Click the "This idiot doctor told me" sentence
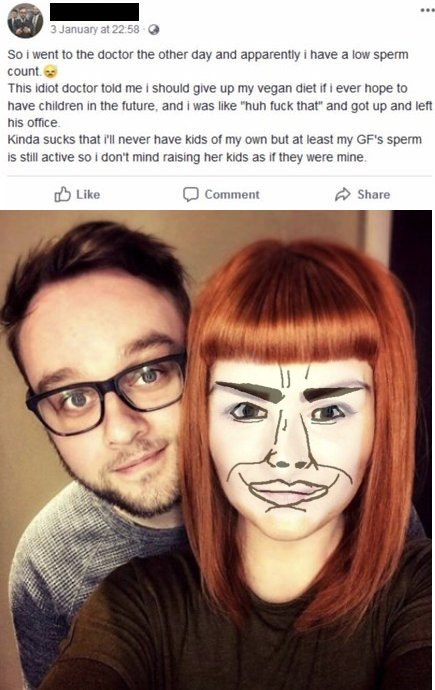The width and height of the screenshot is (435, 690). pos(220,105)
